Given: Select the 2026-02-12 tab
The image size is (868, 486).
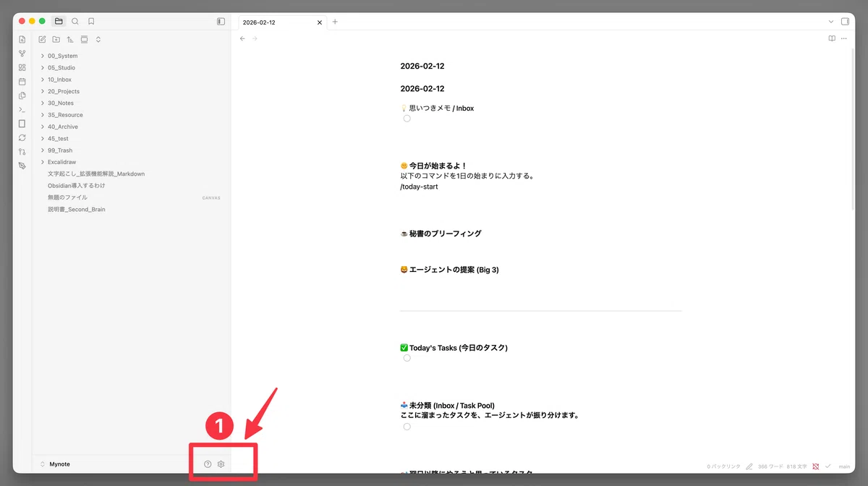Looking at the screenshot, I should point(282,22).
